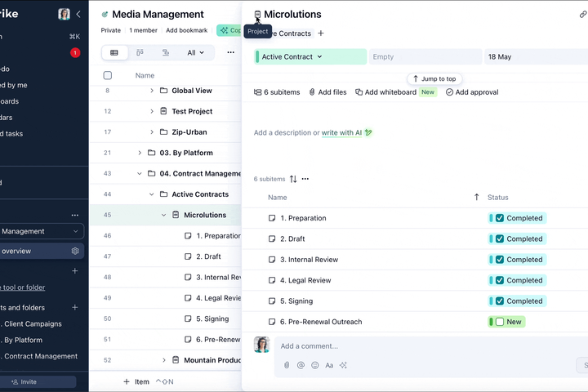The height and width of the screenshot is (392, 588).
Task: Click write with AI link
Action: 341,133
